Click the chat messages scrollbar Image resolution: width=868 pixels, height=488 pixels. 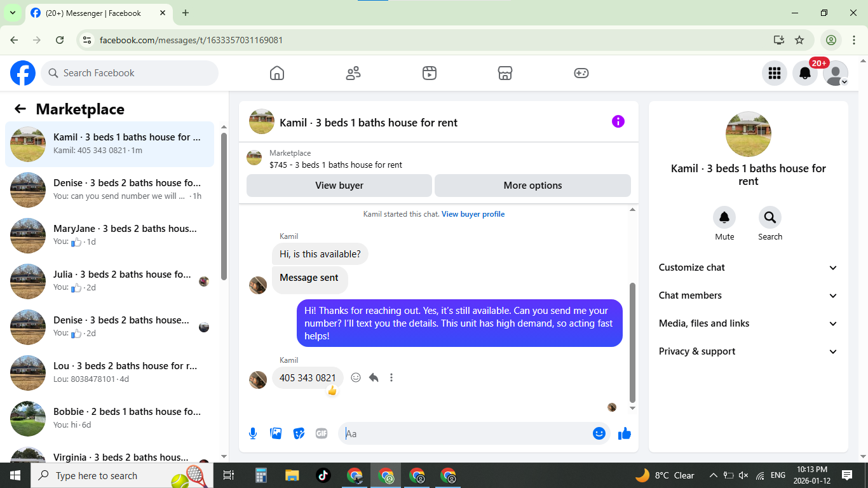[632, 342]
